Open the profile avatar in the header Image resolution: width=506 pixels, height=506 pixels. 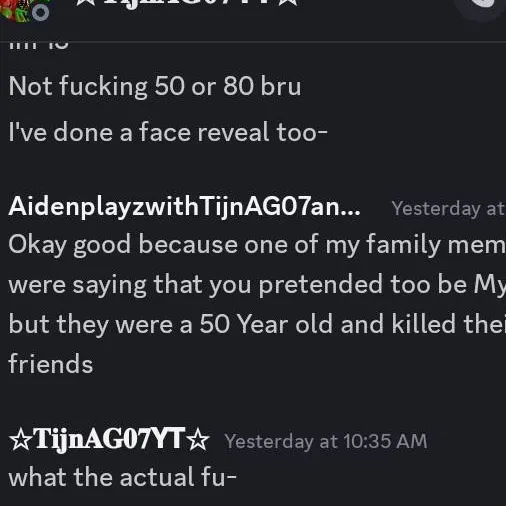click(x=22, y=8)
